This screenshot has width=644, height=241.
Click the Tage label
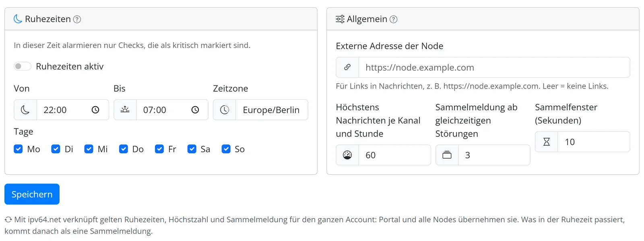click(x=23, y=132)
